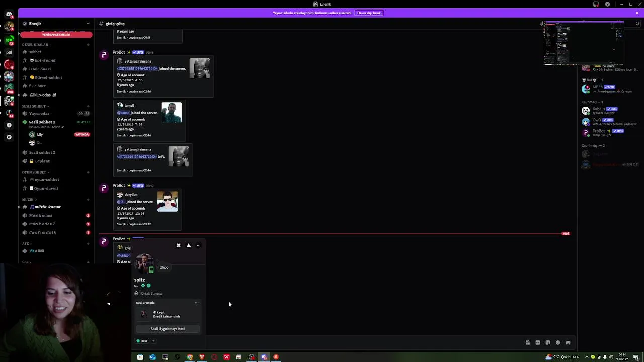This screenshot has height=362, width=644.
Task: Open more options on spitz profile popup
Action: [199, 245]
